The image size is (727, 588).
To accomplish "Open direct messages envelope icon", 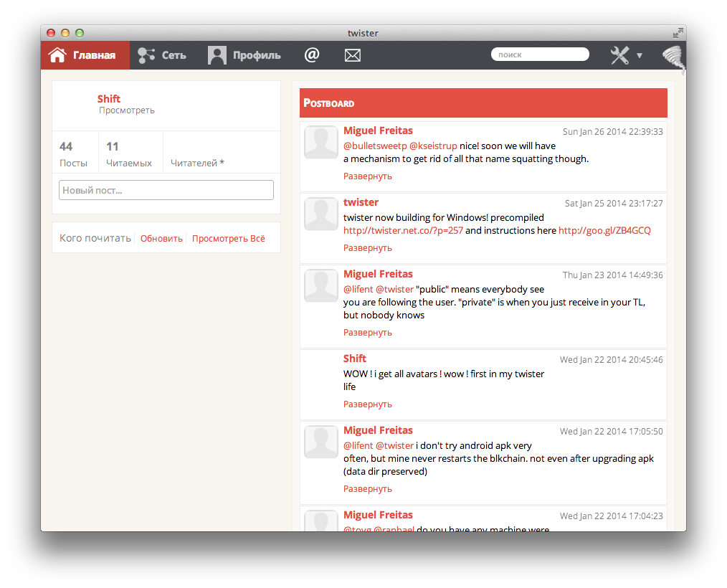I will pos(352,56).
